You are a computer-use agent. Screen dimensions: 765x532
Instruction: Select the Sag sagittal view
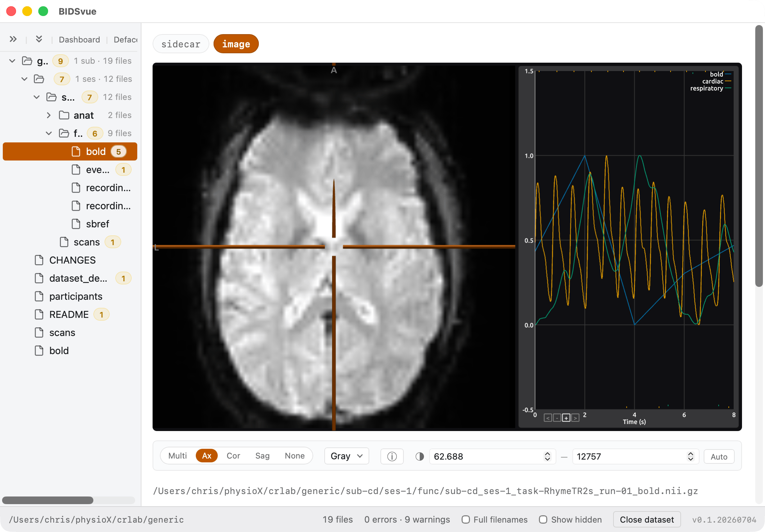click(262, 456)
